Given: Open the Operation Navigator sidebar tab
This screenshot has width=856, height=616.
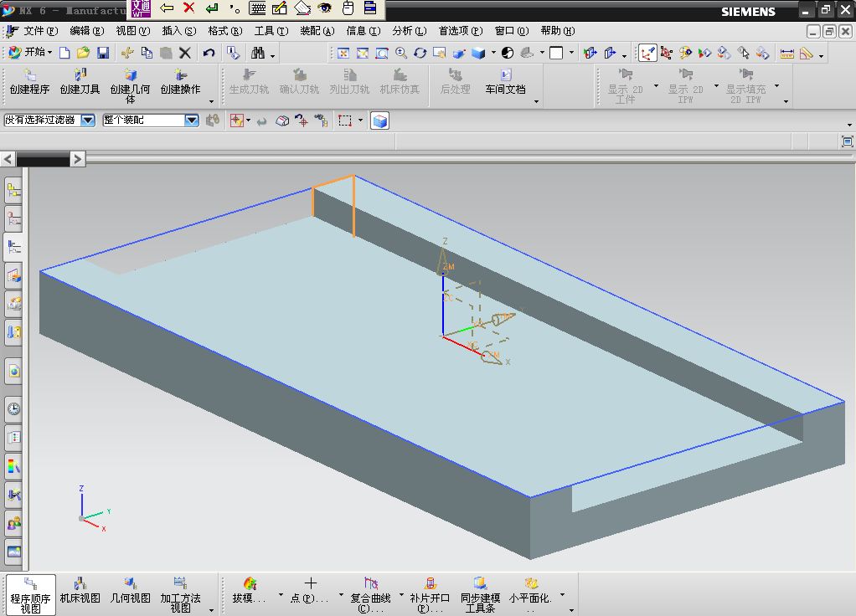Looking at the screenshot, I should [14, 247].
